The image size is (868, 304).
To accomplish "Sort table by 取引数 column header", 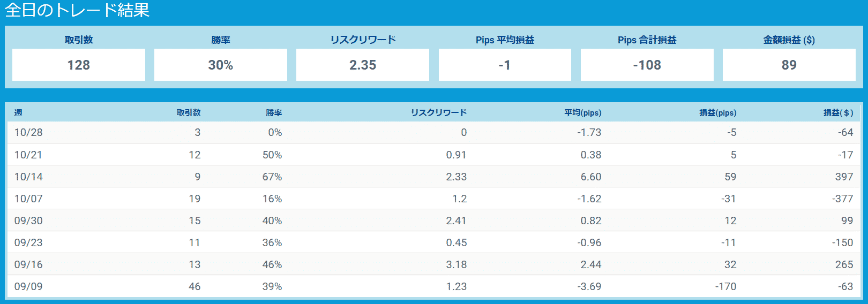I will point(189,113).
